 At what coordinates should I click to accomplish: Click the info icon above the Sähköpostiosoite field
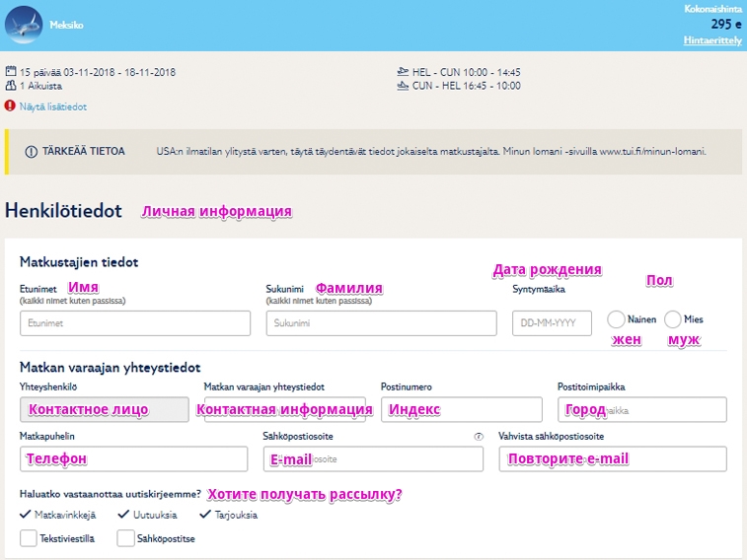pos(479,437)
